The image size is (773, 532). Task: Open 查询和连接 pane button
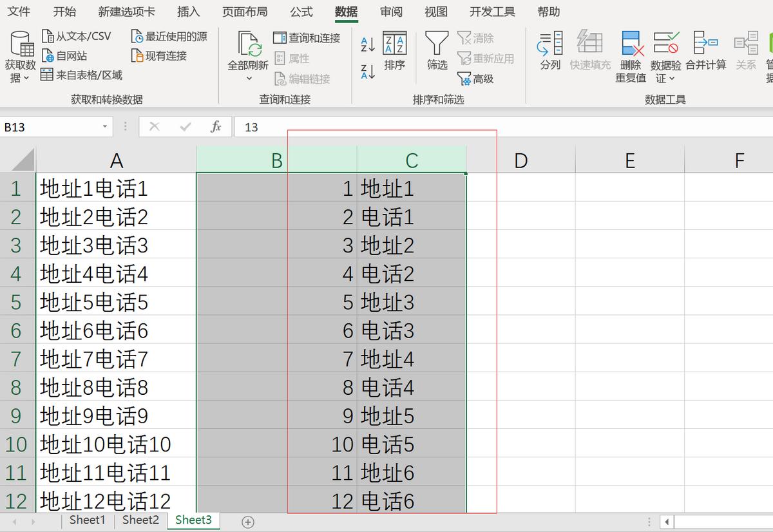[x=307, y=38]
